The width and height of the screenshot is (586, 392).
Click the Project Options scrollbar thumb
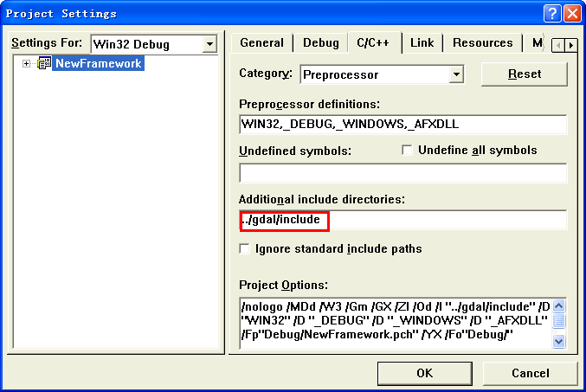558,321
